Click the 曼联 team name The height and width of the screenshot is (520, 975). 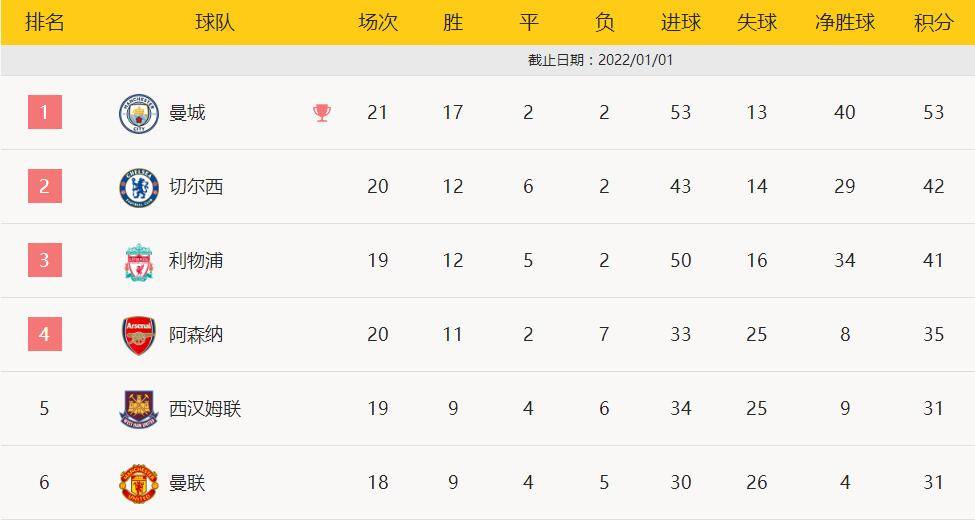[187, 483]
